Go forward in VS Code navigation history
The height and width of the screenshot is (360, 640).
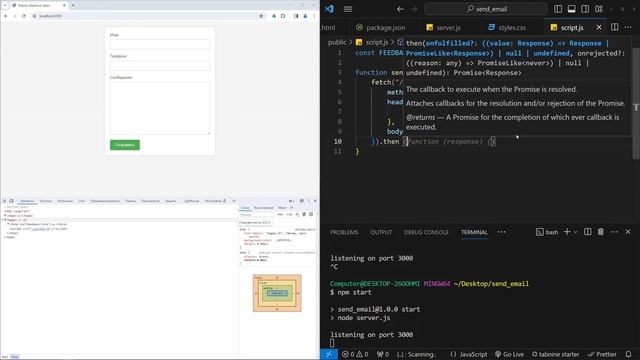[x=414, y=9]
